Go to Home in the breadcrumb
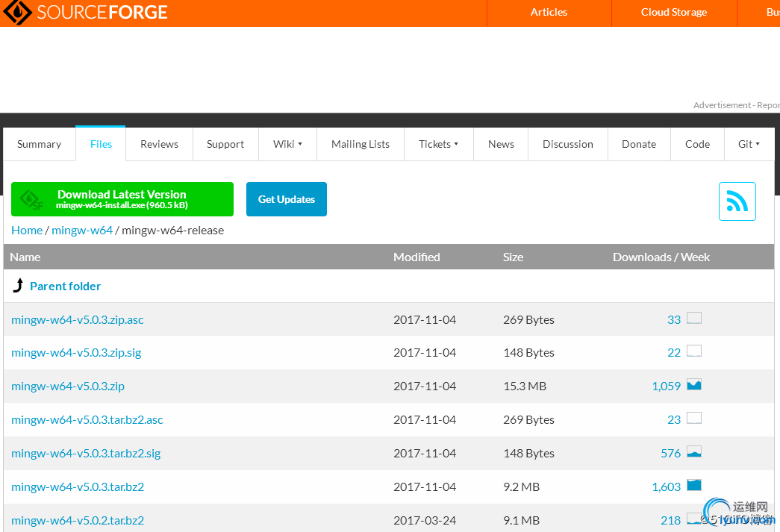This screenshot has width=780, height=532. point(27,231)
